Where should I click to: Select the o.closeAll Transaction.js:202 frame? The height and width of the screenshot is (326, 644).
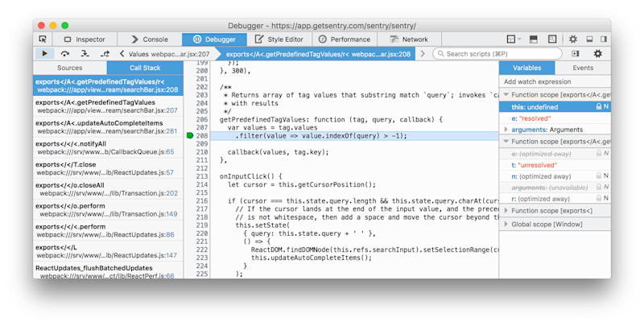point(108,189)
